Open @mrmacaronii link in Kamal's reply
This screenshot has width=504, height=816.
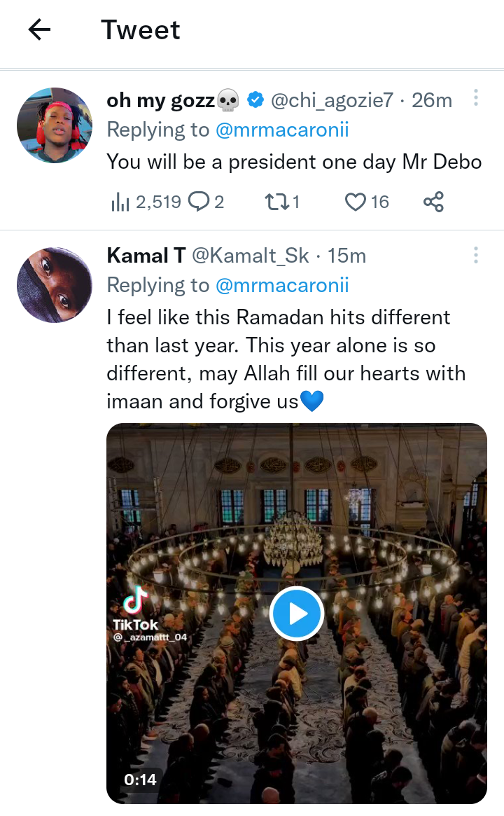pyautogui.click(x=282, y=286)
